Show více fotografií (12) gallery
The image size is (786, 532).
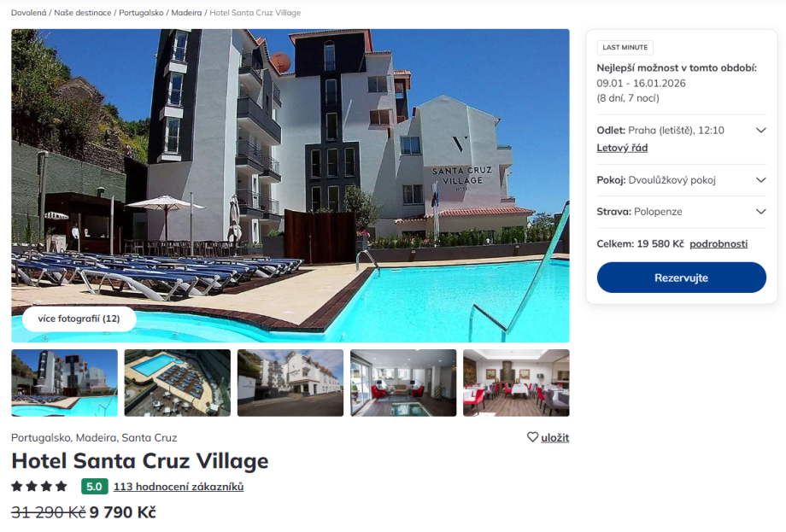click(79, 319)
